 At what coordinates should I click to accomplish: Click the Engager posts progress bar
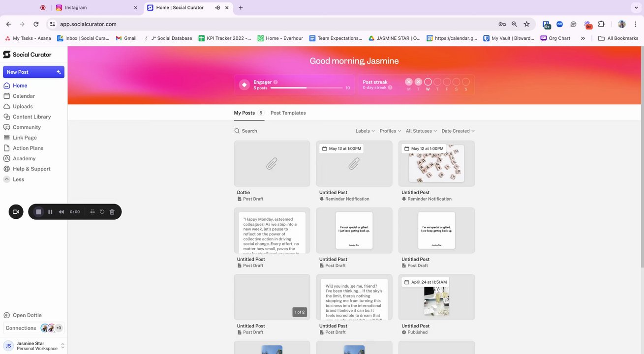(307, 88)
